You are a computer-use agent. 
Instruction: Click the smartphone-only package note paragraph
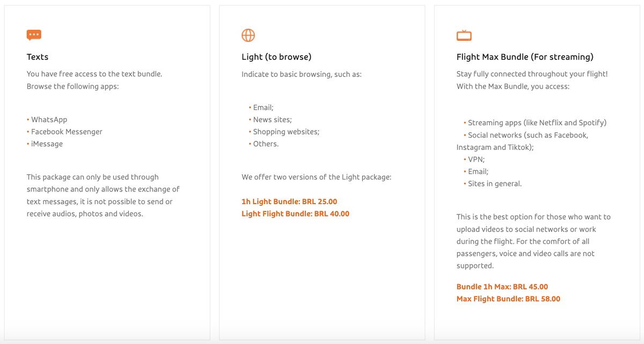click(103, 195)
